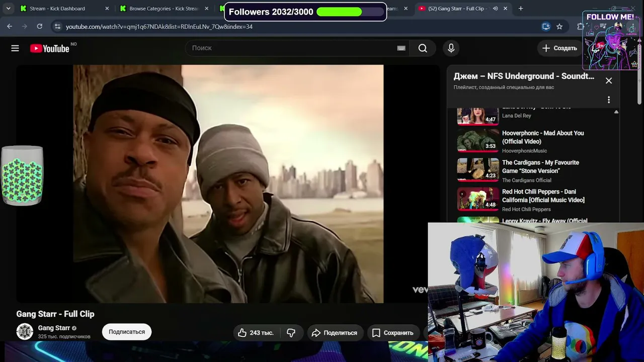Open a new browser tab
This screenshot has height=362, width=644.
[x=521, y=9]
